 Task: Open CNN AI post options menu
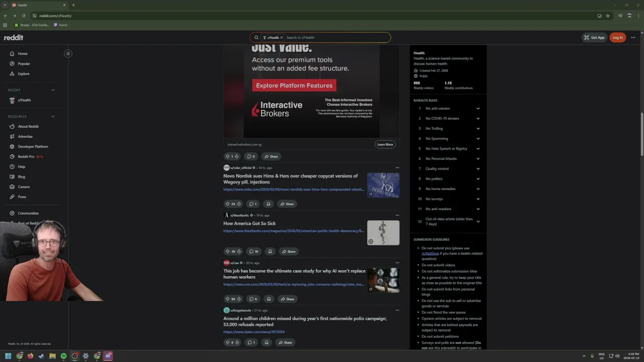(397, 262)
